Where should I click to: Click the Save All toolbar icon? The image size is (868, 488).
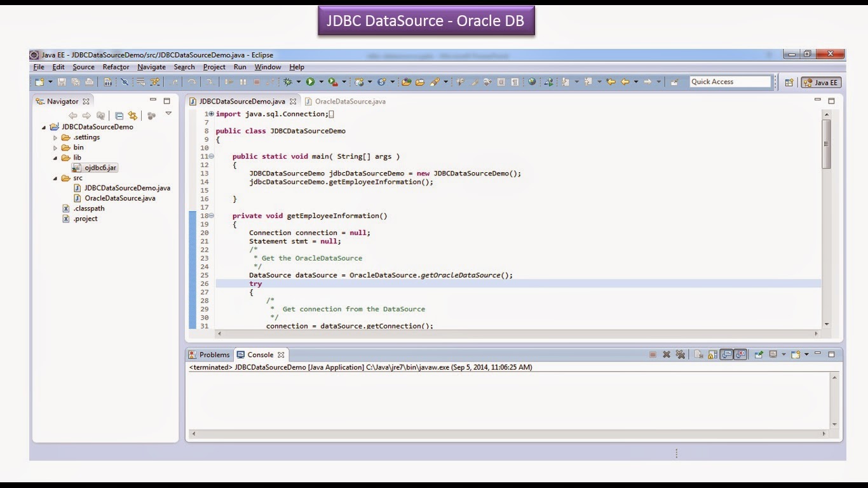pyautogui.click(x=75, y=82)
